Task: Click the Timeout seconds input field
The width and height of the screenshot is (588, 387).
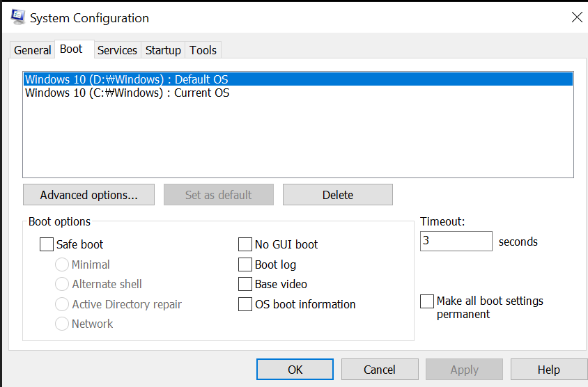Action: [x=456, y=241]
